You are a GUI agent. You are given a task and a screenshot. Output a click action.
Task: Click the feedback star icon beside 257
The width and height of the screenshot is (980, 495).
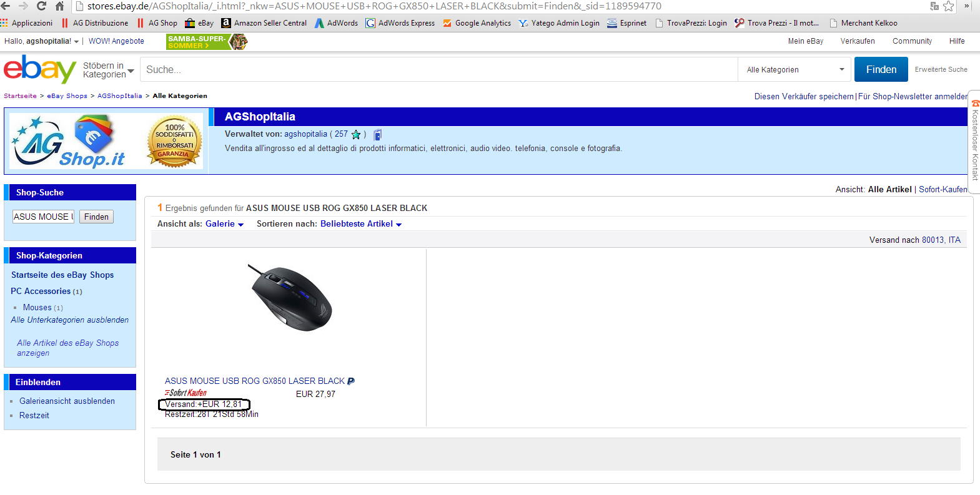coord(356,134)
